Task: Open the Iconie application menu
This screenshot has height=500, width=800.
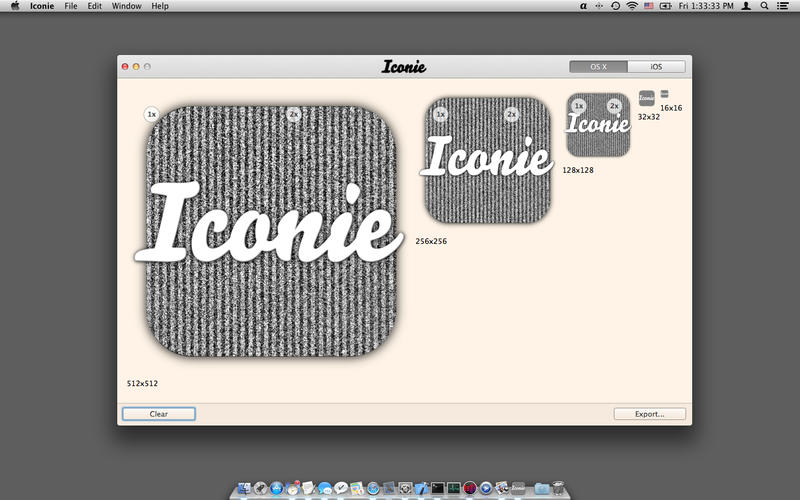Action: (42, 6)
